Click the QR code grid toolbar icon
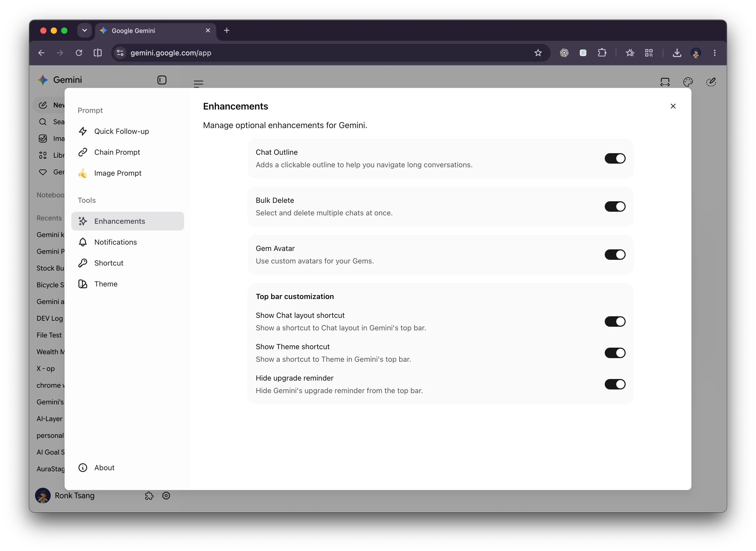Image resolution: width=756 pixels, height=551 pixels. [x=649, y=53]
